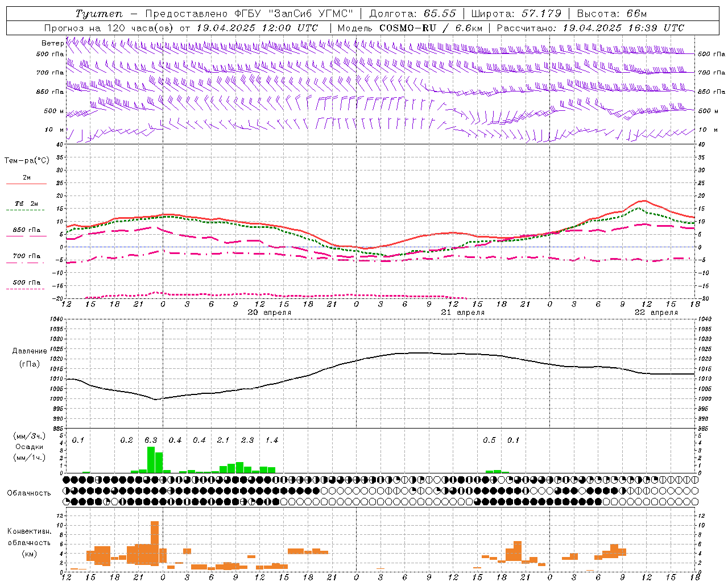The width and height of the screenshot is (728, 582).
Task: Click the "0.2" precipitation amount value
Action: [x=126, y=440]
